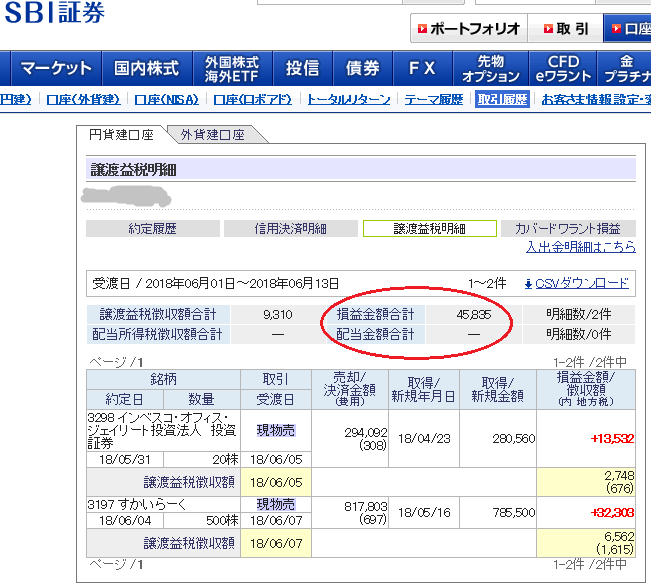Select the 投信 navigation menu
651x587 pixels.
click(302, 68)
